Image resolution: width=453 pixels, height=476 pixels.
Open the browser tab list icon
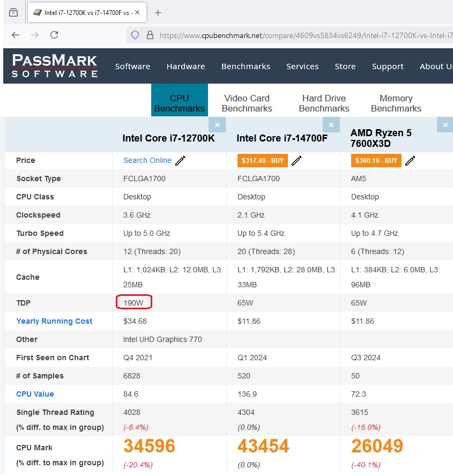[x=13, y=13]
